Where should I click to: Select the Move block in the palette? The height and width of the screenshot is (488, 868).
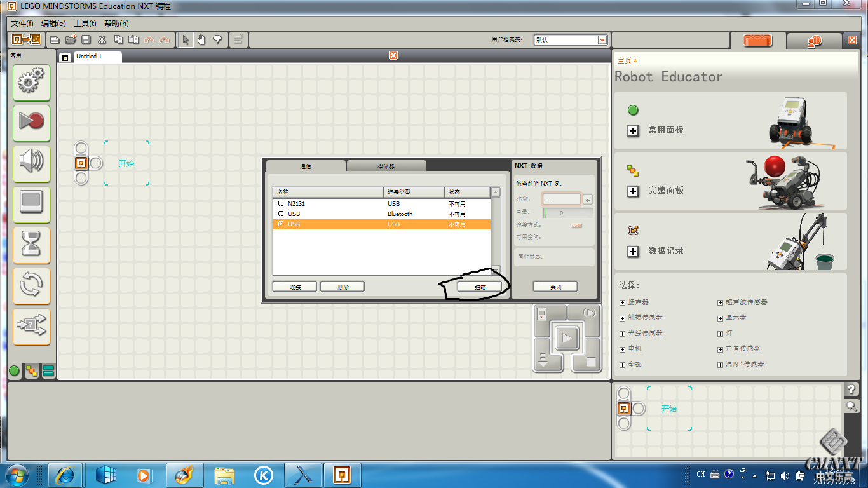click(x=31, y=82)
